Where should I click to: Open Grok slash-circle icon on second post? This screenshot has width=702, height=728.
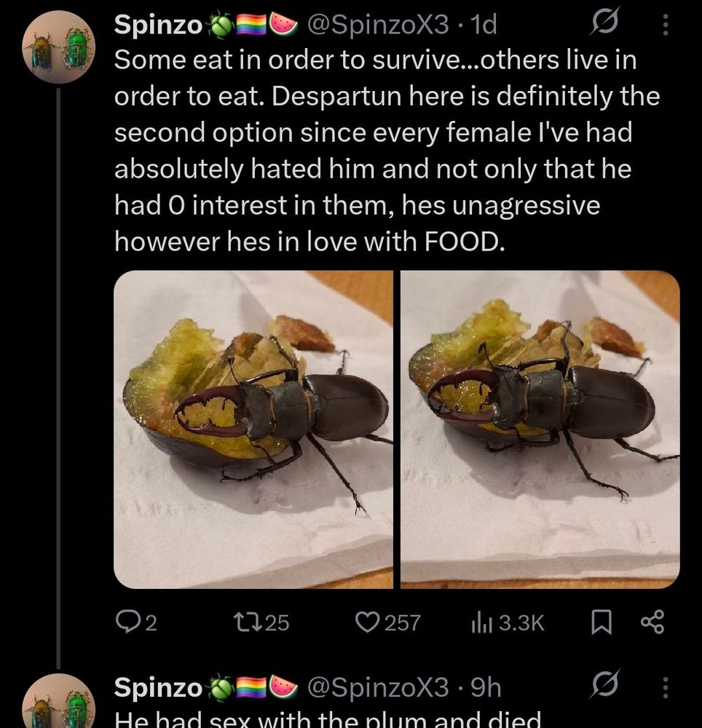(604, 684)
